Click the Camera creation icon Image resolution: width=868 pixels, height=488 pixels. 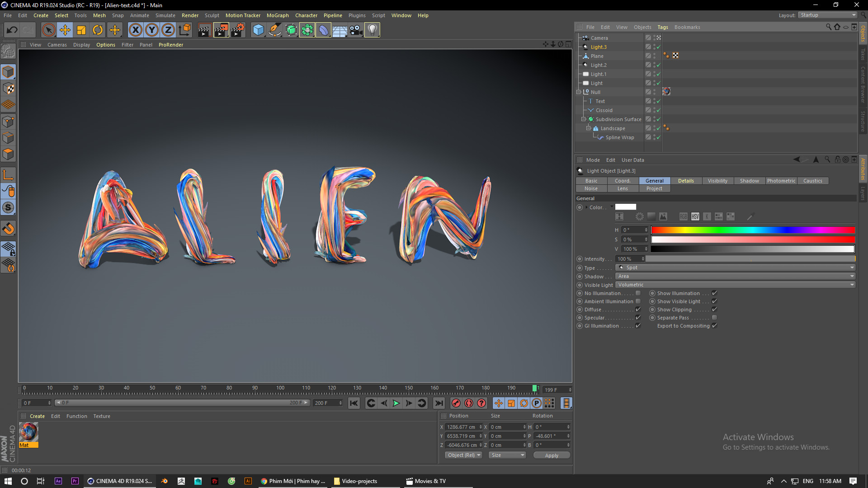tap(356, 30)
